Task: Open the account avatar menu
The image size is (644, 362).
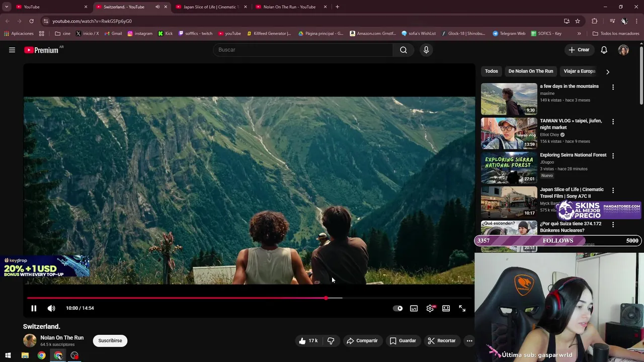Action: 623,50
